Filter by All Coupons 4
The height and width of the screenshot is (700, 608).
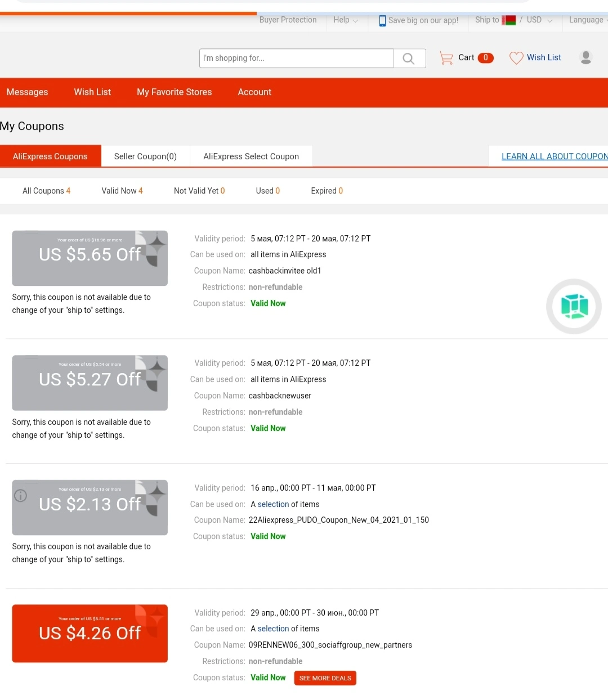[x=46, y=191]
